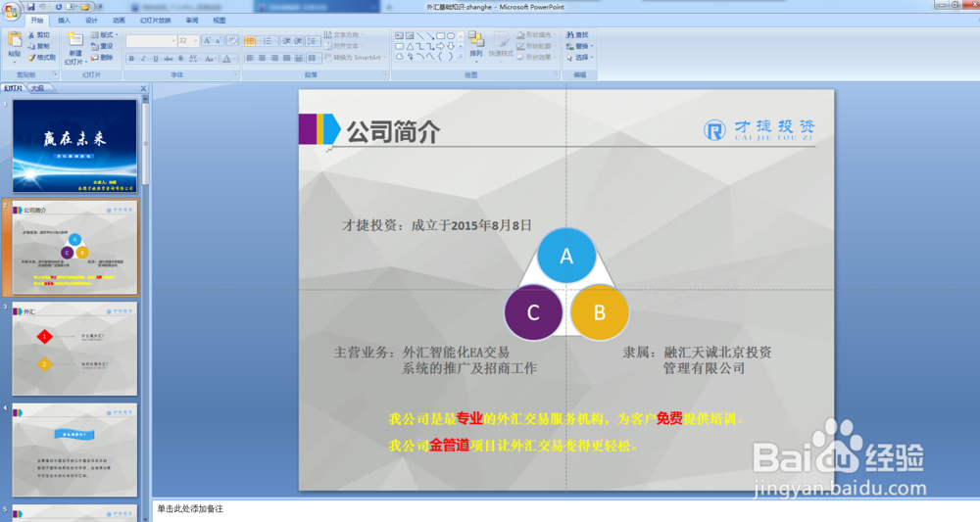The image size is (980, 522).
Task: Toggle bulleted list button
Action: click(251, 41)
